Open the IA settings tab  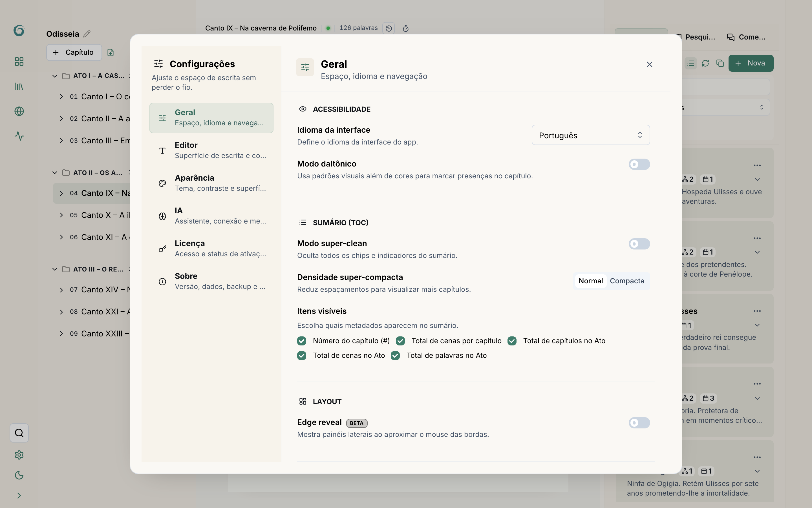click(211, 216)
